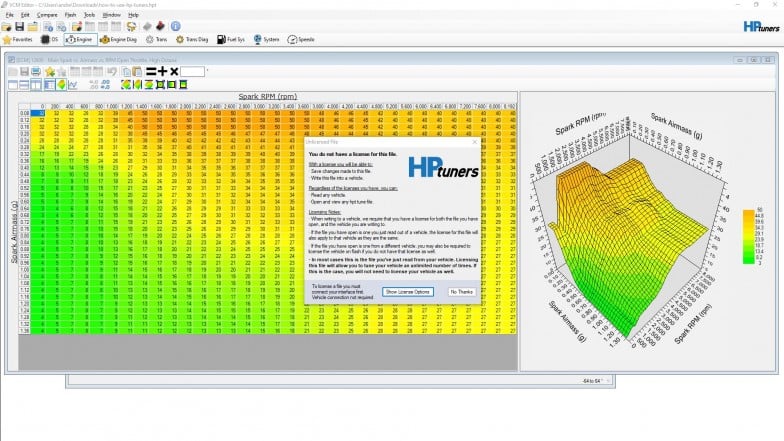The image size is (784, 441).
Task: Click the color scale legend beside 3D chart
Action: (x=747, y=237)
